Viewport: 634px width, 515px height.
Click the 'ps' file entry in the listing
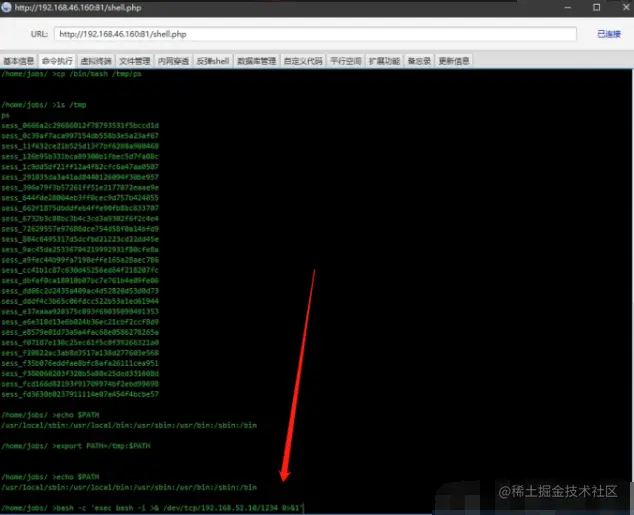pyautogui.click(x=5, y=115)
